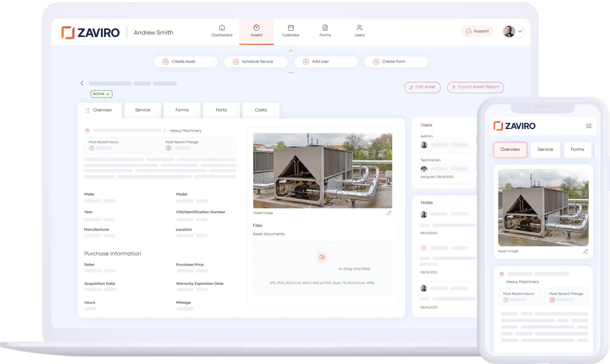
Task: Click the Calendar icon in navigation
Action: point(290,28)
